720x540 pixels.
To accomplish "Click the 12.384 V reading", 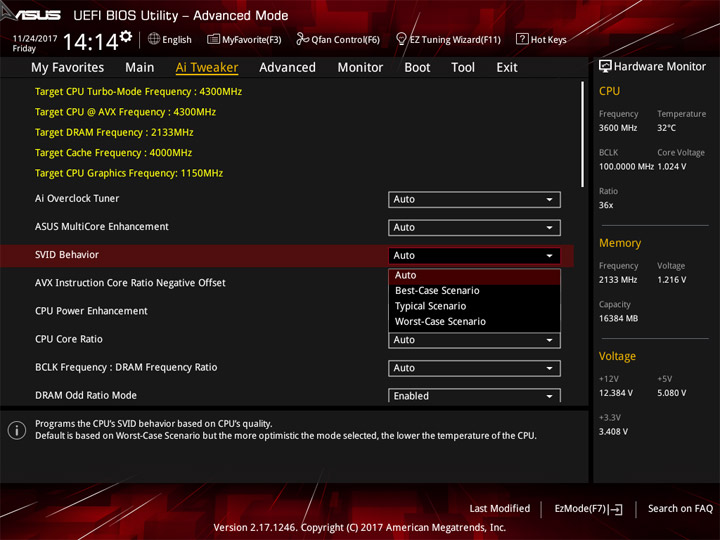I will click(x=615, y=393).
